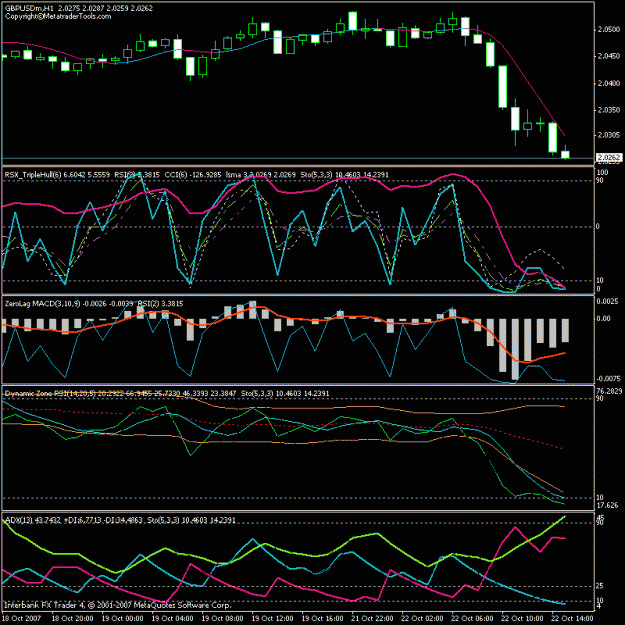Click the Copyright@MetatraderTools.com label
Image resolution: width=625 pixels, height=625 pixels.
click(x=58, y=16)
